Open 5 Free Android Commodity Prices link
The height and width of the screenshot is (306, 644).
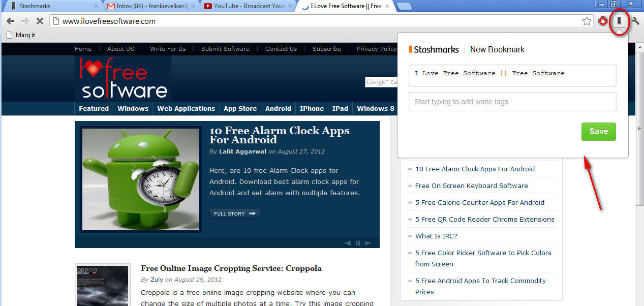coord(480,286)
